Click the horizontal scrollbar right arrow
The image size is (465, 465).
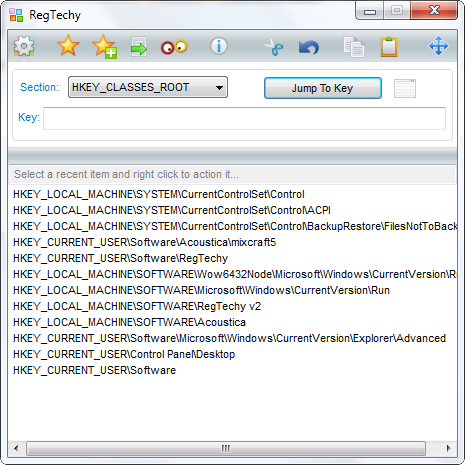[448, 448]
